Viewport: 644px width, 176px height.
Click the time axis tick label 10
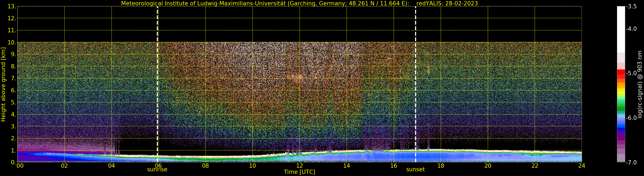tap(252, 166)
